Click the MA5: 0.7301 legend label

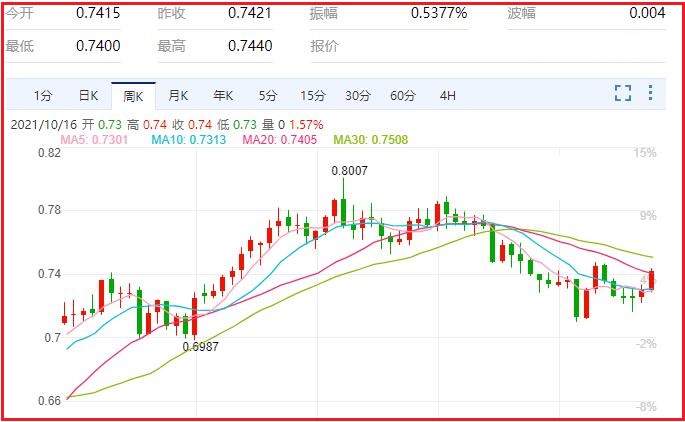94,140
